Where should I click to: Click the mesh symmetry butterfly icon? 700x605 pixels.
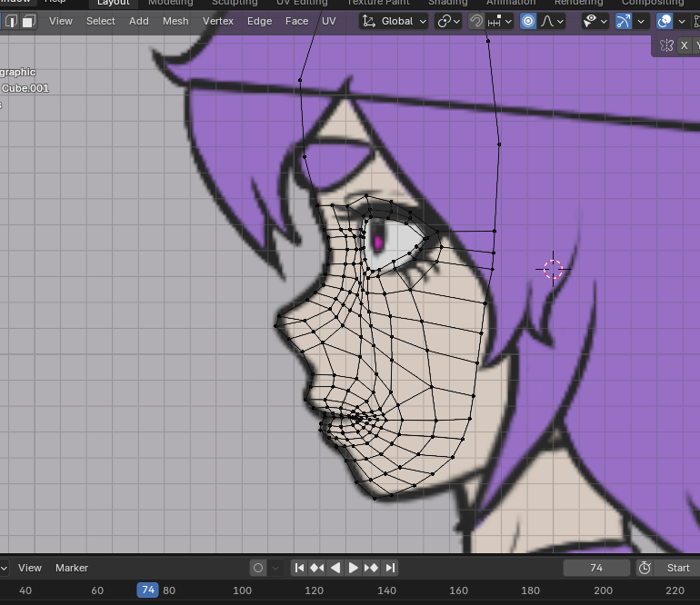point(666,45)
